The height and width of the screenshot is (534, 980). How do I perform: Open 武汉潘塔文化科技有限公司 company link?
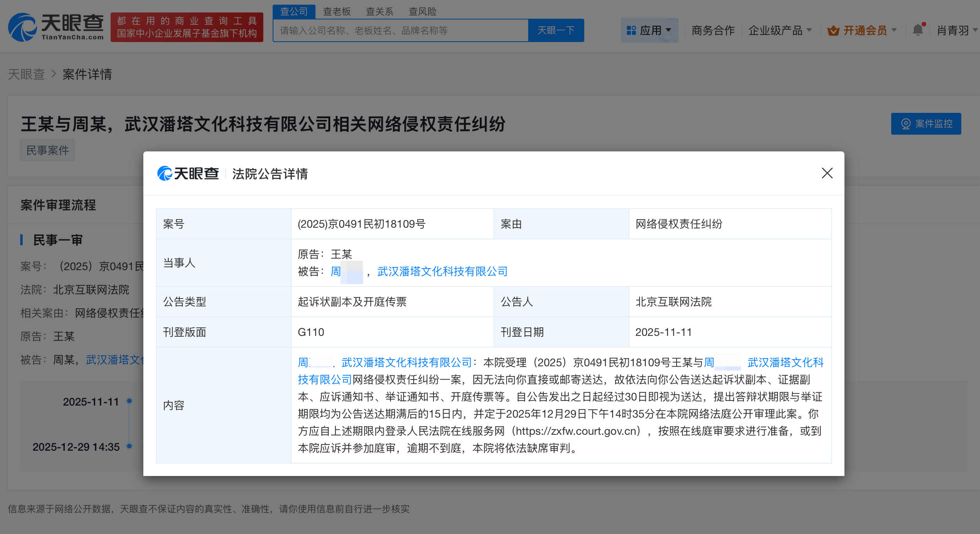pyautogui.click(x=441, y=271)
